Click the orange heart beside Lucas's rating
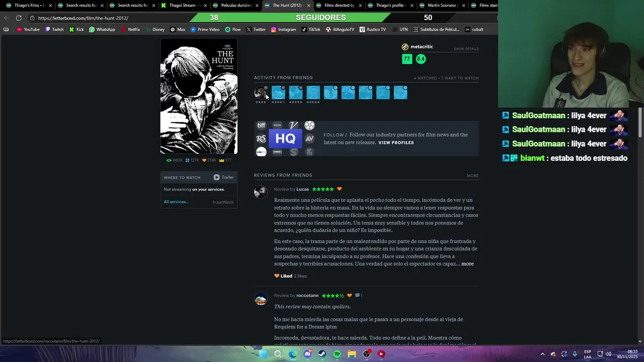The height and width of the screenshot is (362, 644). [339, 189]
